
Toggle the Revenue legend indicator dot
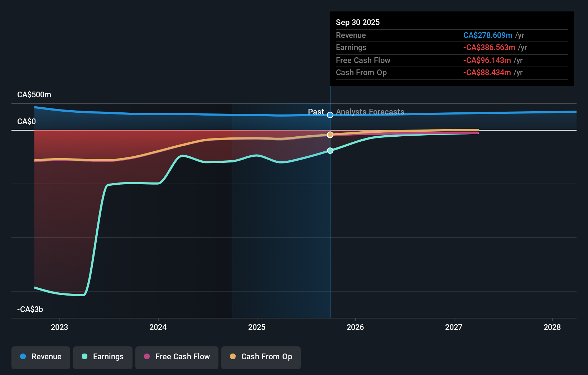pyautogui.click(x=24, y=357)
